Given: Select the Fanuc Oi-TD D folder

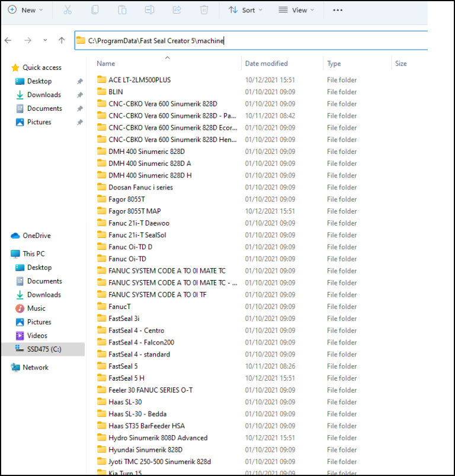Looking at the screenshot, I should 130,247.
